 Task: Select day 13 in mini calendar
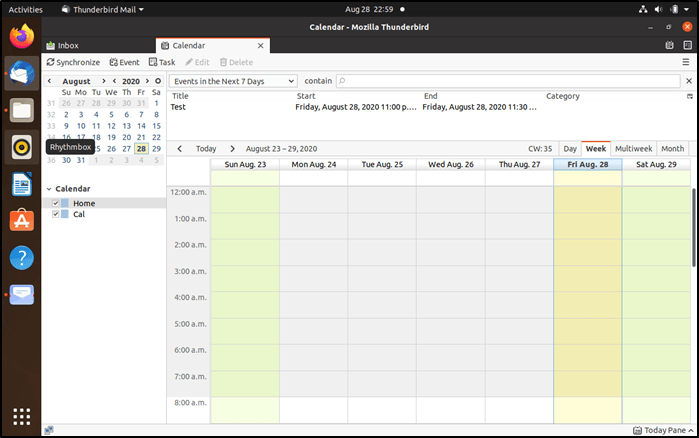point(127,126)
